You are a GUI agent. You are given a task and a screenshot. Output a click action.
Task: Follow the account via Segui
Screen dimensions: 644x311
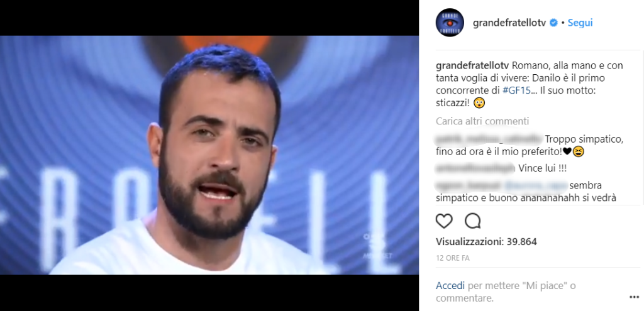coord(580,23)
